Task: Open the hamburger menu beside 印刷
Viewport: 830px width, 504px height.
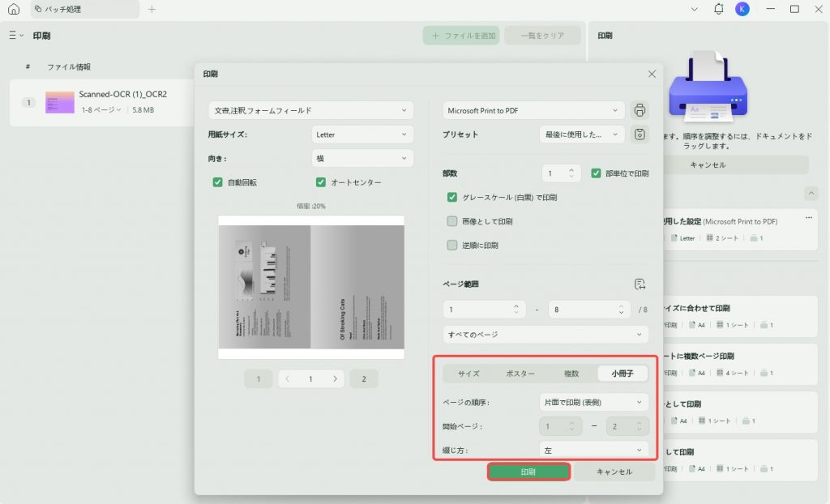Action: point(16,36)
